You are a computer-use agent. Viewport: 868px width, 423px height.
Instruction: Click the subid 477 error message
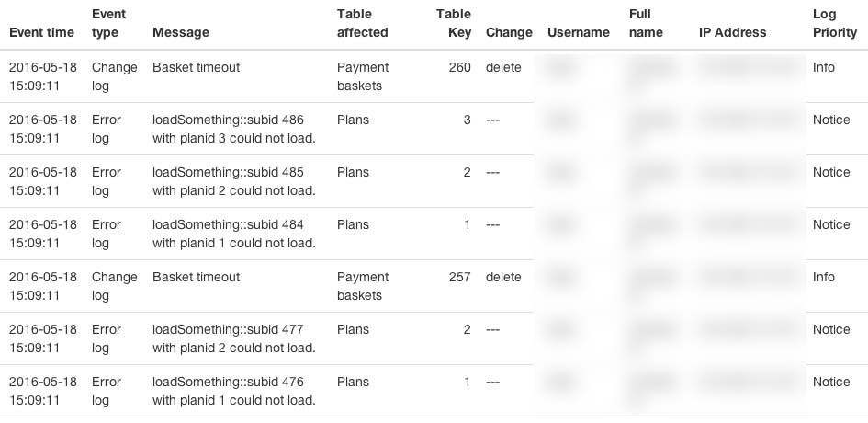[233, 338]
